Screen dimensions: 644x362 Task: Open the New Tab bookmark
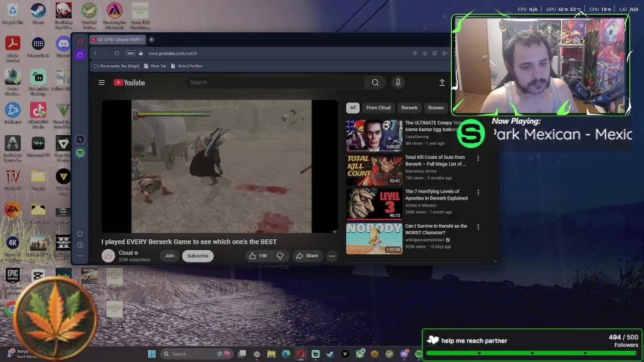click(x=155, y=66)
